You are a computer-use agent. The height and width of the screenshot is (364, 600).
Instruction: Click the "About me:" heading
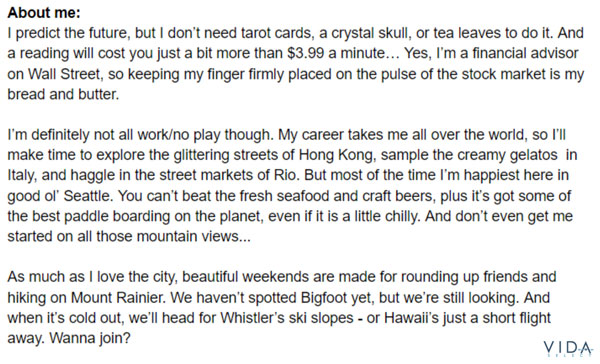coord(44,13)
